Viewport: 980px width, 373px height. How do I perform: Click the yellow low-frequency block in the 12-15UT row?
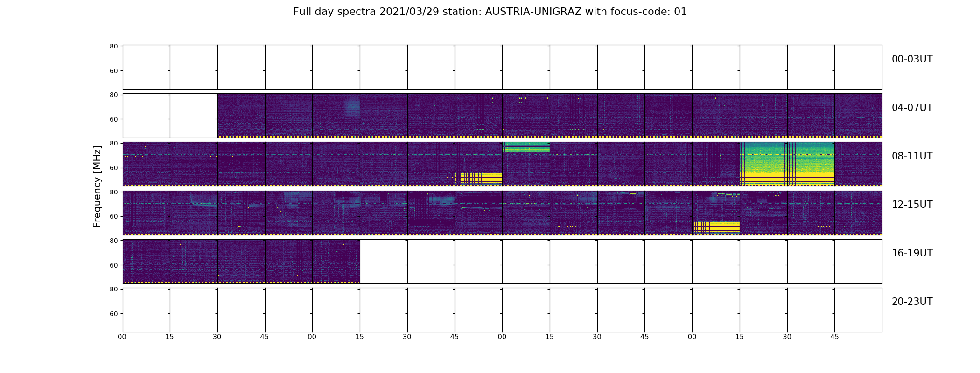coord(716,228)
